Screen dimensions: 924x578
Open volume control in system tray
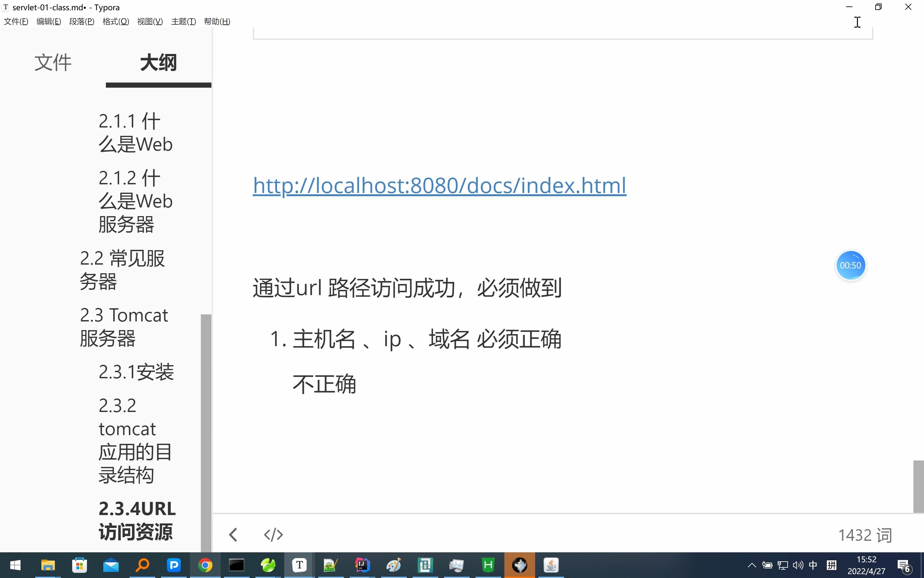[798, 565]
